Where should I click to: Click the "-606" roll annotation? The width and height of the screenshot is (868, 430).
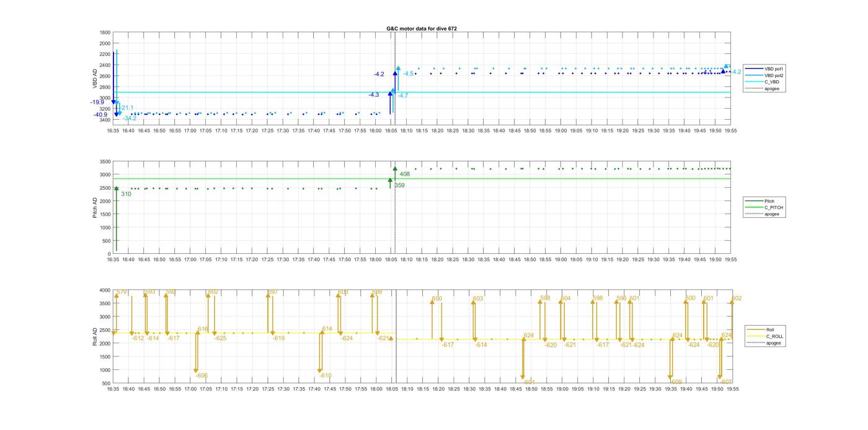coord(201,375)
